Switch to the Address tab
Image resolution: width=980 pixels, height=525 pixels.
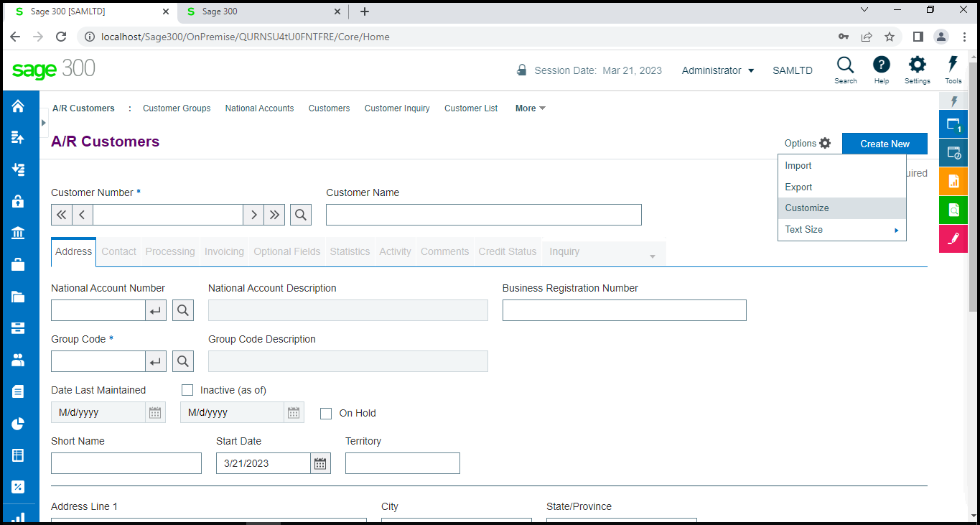click(74, 251)
